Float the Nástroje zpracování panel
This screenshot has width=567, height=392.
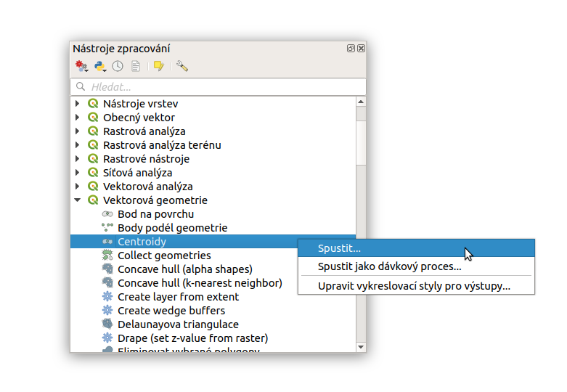pos(351,48)
